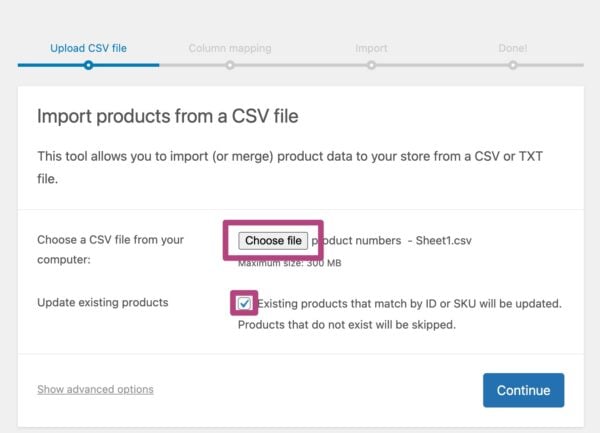The height and width of the screenshot is (433, 600).
Task: Click the "Update existing products" field label
Action: click(103, 302)
